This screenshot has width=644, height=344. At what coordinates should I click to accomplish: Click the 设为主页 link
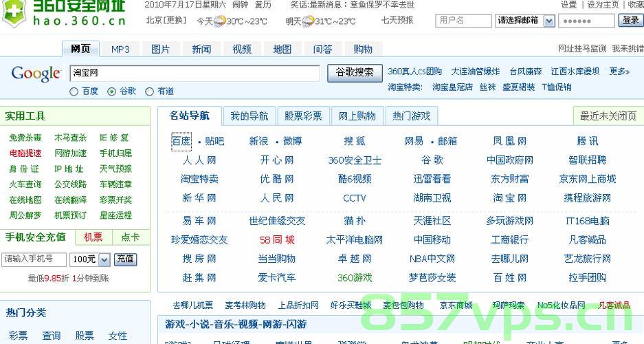pos(603,5)
